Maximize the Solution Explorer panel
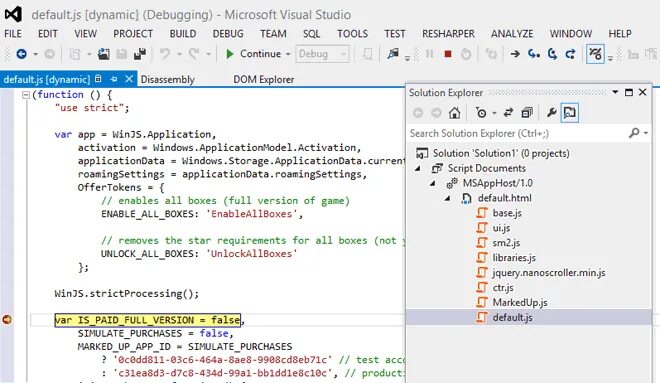 click(x=629, y=92)
